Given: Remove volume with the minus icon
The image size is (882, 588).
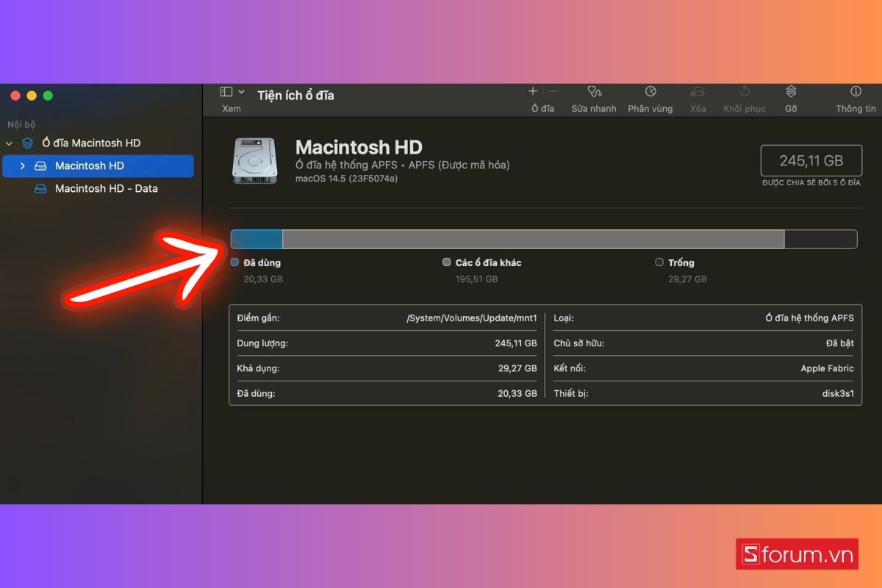Looking at the screenshot, I should click(x=553, y=91).
